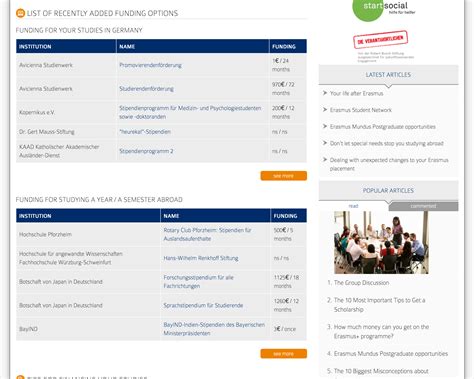This screenshot has width=474, height=379.
Task: Click the arrow beside Erasmus Student Network
Action: 325,110
